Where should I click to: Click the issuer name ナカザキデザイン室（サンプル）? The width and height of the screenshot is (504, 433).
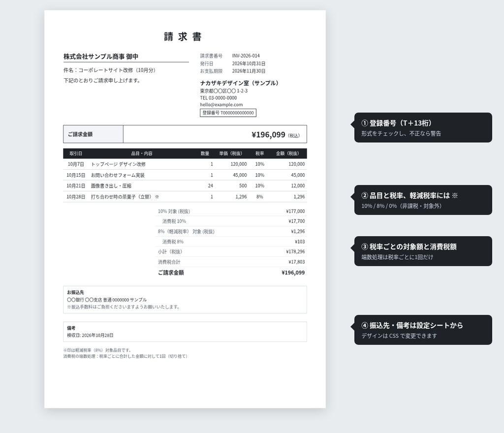[x=240, y=83]
